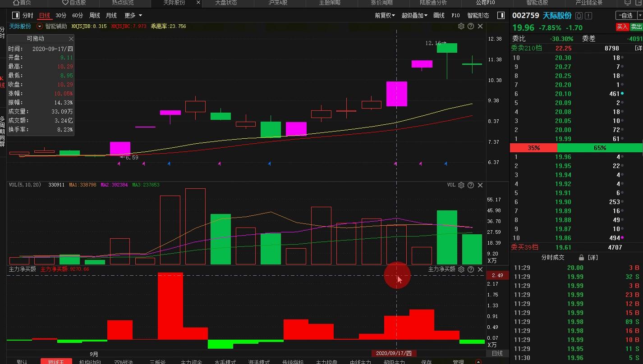The width and height of the screenshot is (643, 364).
Task: Open help icon on the VOL panel
Action: click(x=471, y=185)
